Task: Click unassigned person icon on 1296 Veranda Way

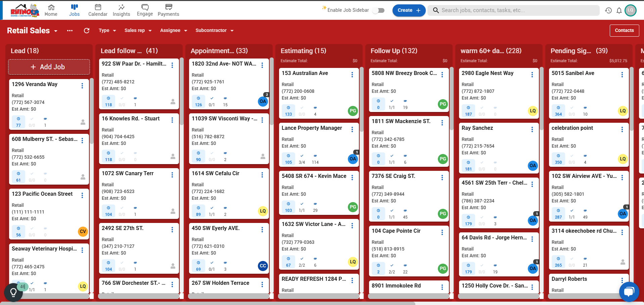Action: point(83,122)
